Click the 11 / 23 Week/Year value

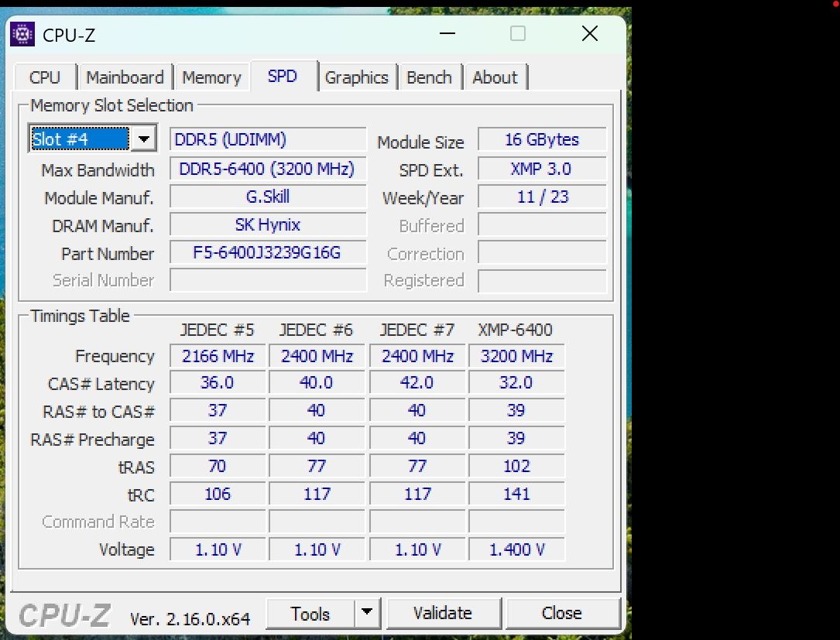point(542,197)
